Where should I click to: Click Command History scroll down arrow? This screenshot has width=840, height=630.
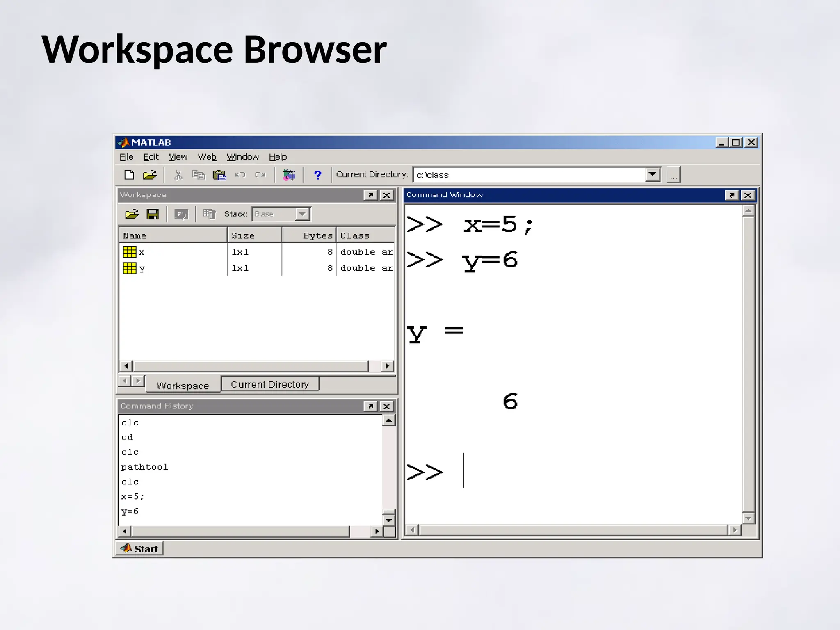(x=389, y=520)
